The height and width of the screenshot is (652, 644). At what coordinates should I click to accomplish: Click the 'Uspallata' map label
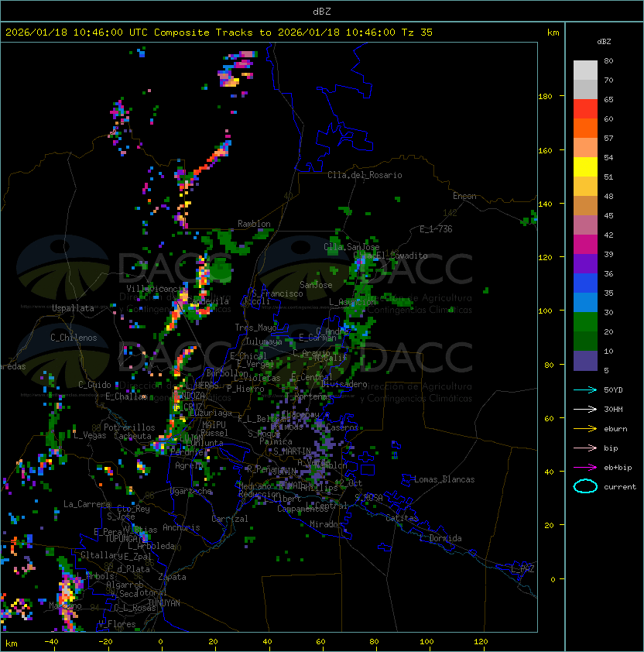73,308
